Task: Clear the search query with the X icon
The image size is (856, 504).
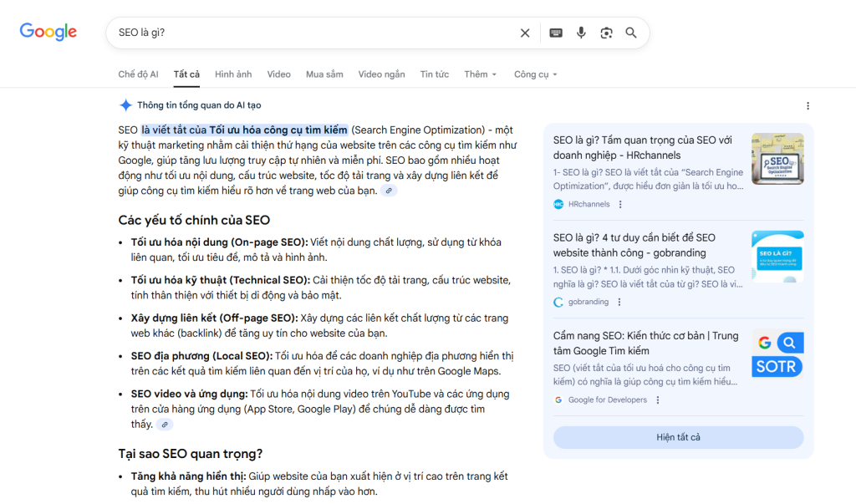Action: tap(525, 33)
